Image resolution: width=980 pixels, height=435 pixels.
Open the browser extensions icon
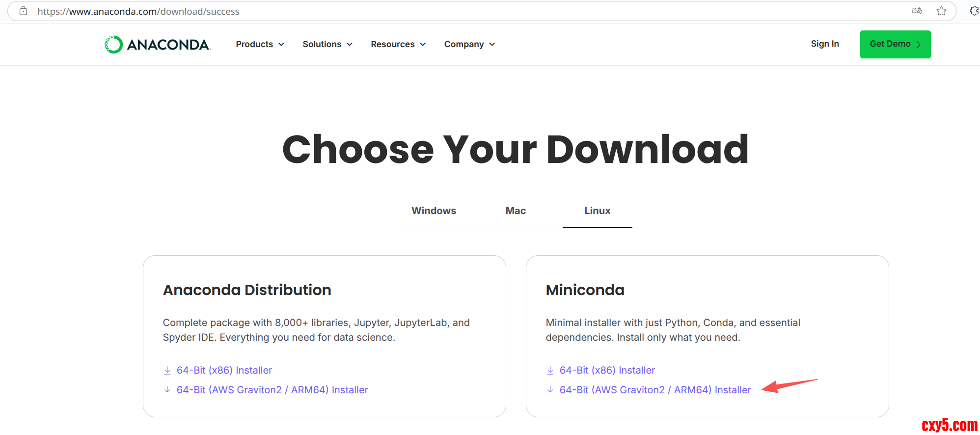pyautogui.click(x=974, y=11)
